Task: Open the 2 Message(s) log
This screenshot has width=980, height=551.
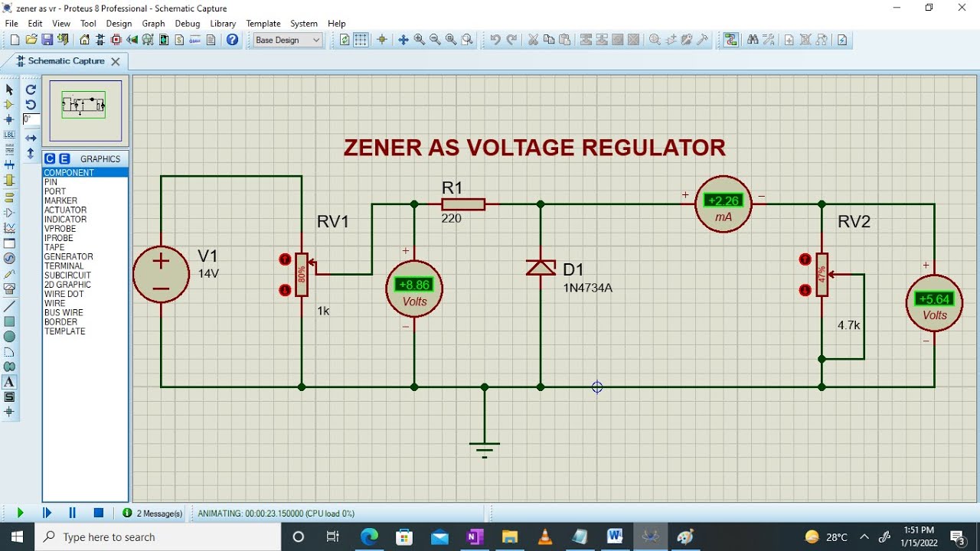Action: (152, 514)
